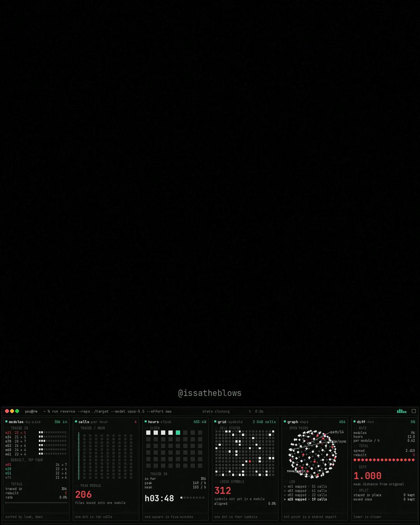Image resolution: width=420 pixels, height=525 pixels.
Task: Click the red 206 peak module value
Action: (83, 494)
